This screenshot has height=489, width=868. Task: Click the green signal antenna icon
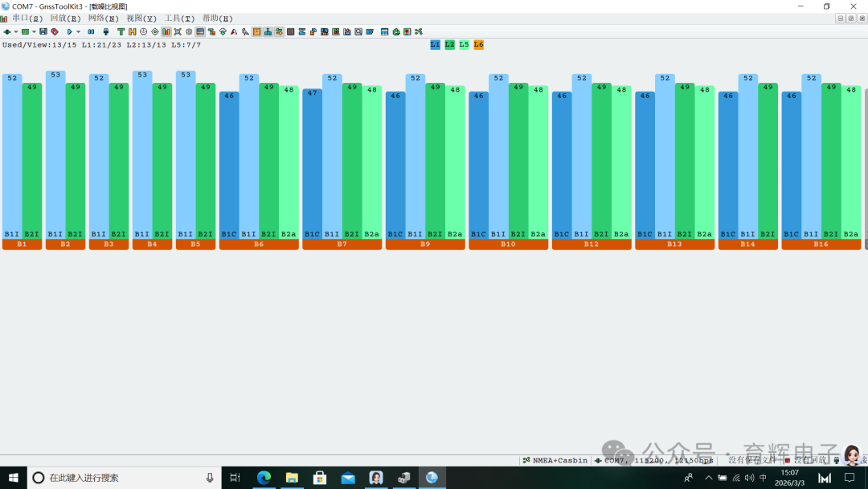(x=223, y=31)
